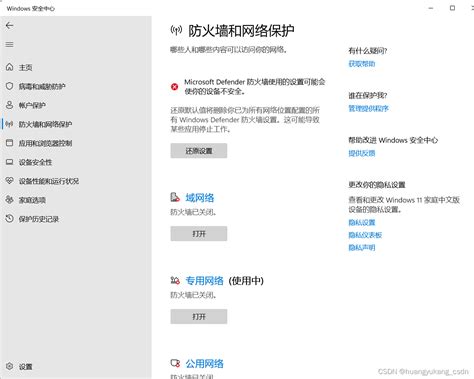Click the 防火墙和网络保护 page heading
The height and width of the screenshot is (379, 474).
point(241,31)
